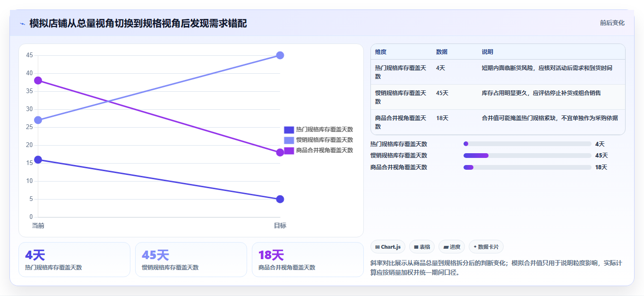
Task: Click the purple data point at 18 on 目标
Action: (280, 152)
